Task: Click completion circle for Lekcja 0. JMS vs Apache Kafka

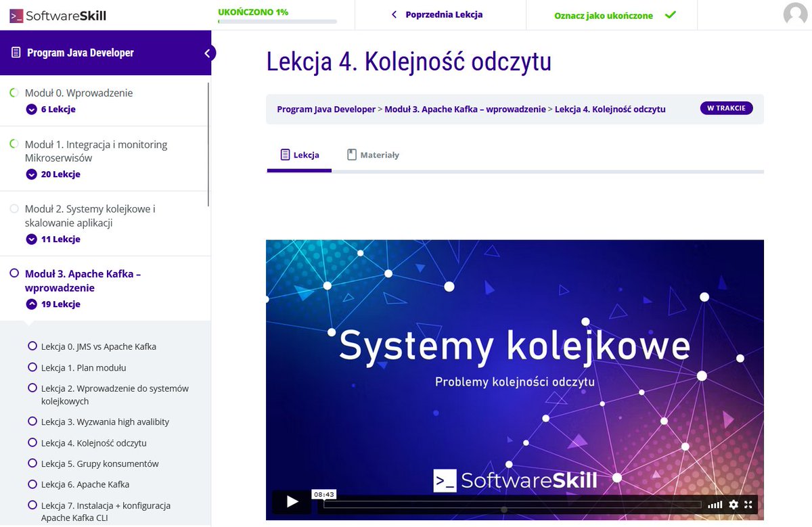Action: coord(32,346)
